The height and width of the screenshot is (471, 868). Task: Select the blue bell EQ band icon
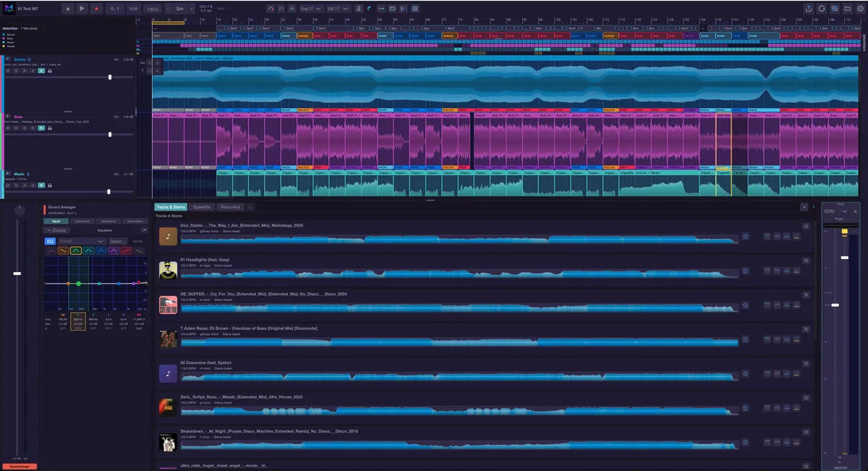click(101, 250)
